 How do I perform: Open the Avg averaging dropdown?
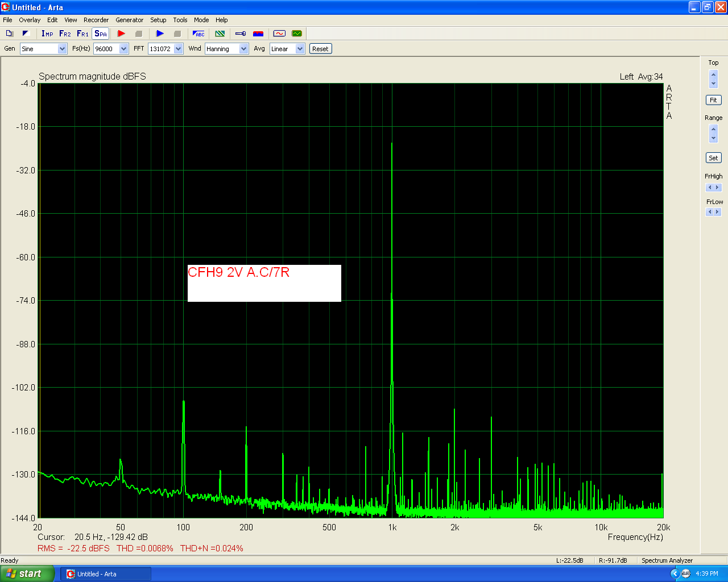pyautogui.click(x=300, y=49)
